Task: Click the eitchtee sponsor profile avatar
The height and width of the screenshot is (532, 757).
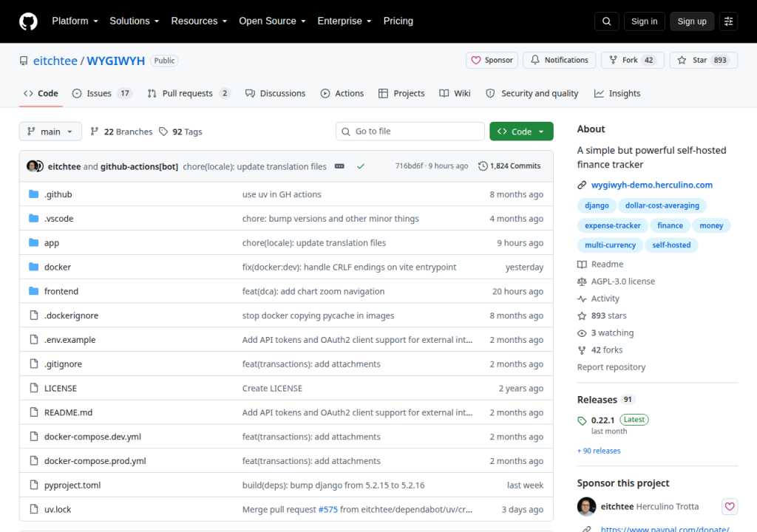Action: (x=586, y=506)
